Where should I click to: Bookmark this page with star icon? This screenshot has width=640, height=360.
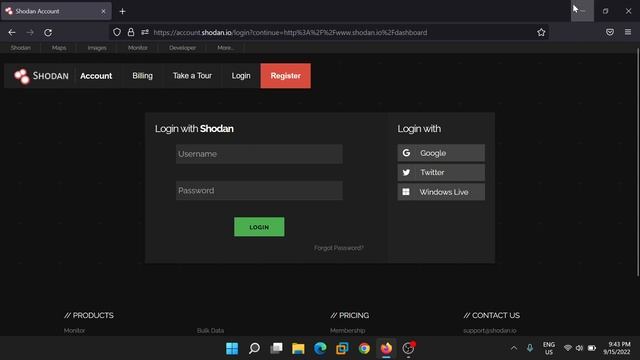point(541,32)
